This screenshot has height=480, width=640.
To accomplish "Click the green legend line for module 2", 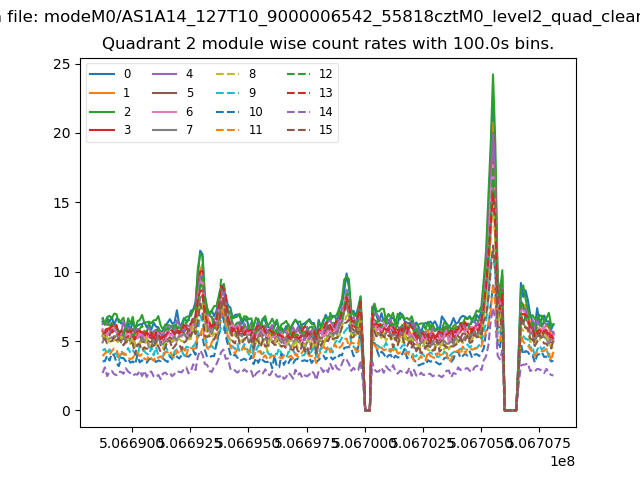I will click(x=102, y=112).
